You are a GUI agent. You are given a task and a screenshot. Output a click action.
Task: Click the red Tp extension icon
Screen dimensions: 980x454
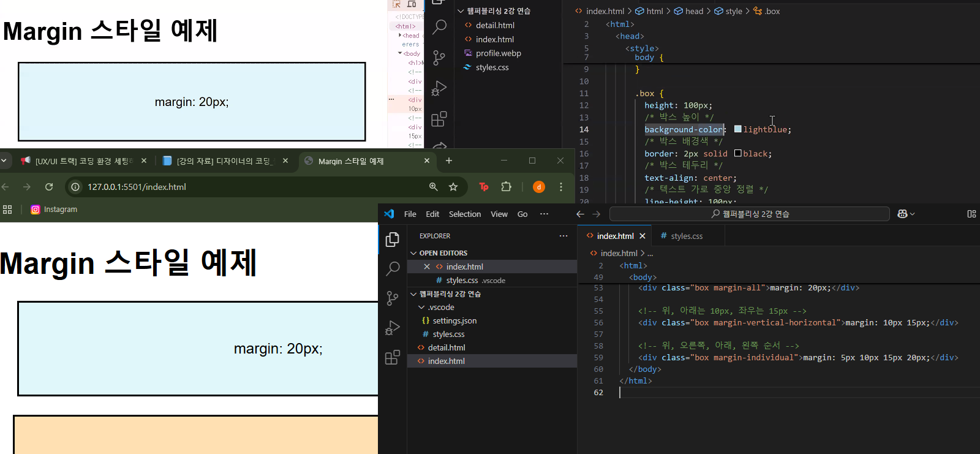coord(484,187)
